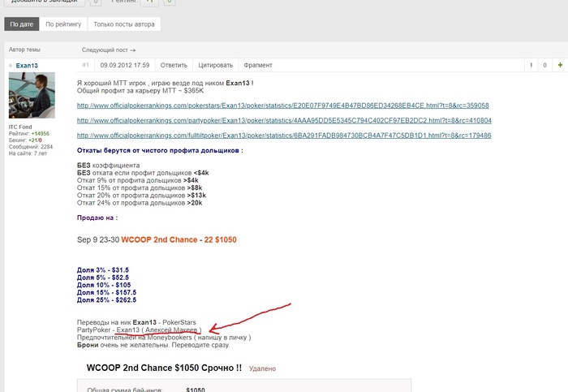Click 'WCOOP 2nd Chance - 22 $1050' orange text

179,240
